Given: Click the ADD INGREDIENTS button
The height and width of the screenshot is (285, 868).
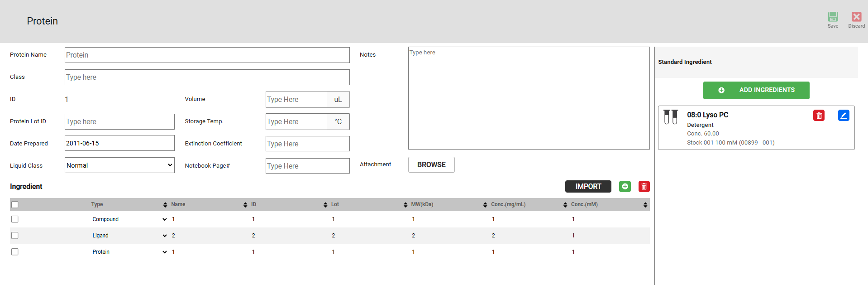Looking at the screenshot, I should (756, 90).
